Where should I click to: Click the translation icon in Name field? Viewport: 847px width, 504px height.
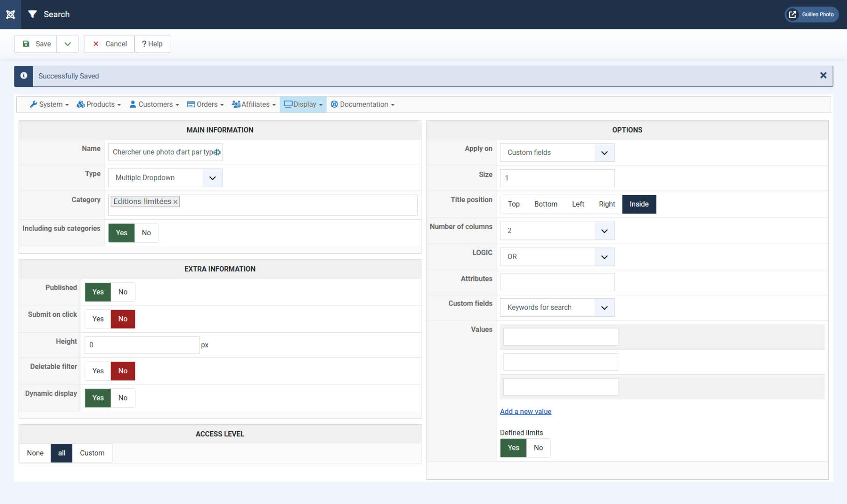[x=218, y=152]
